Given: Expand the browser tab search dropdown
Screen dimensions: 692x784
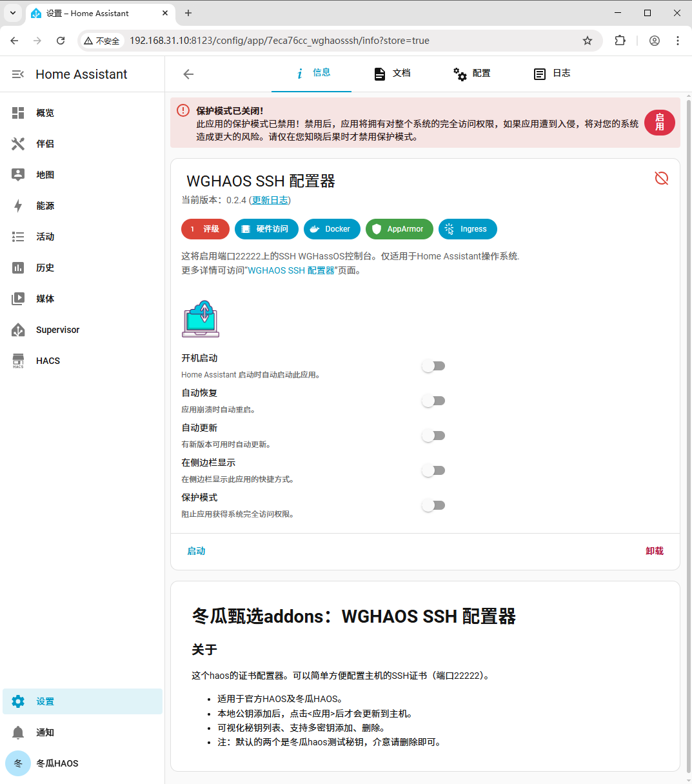Looking at the screenshot, I should click(12, 13).
